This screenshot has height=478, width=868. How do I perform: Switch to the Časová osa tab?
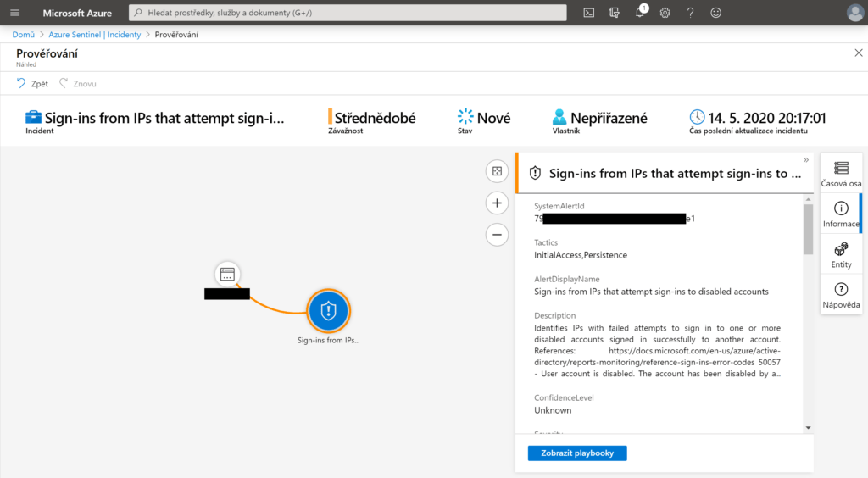(841, 174)
